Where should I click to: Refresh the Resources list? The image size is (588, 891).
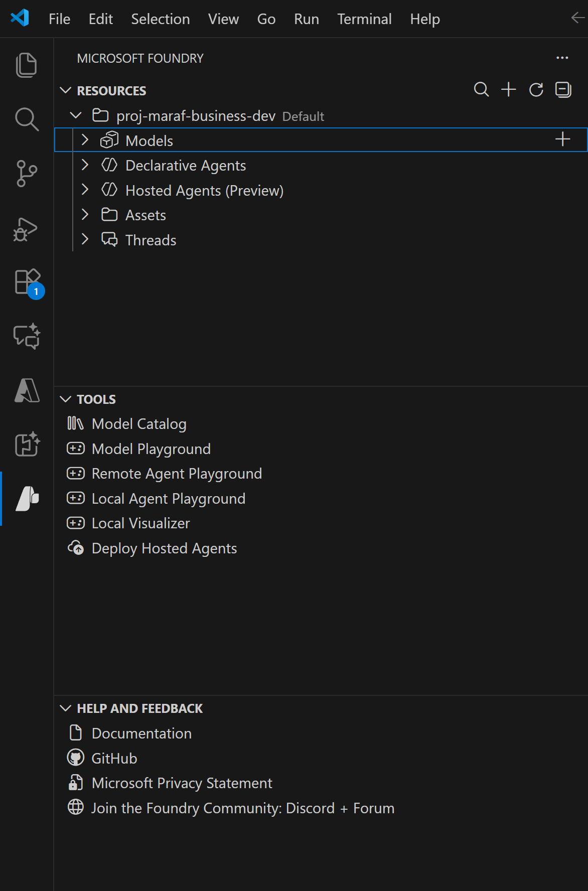(536, 90)
